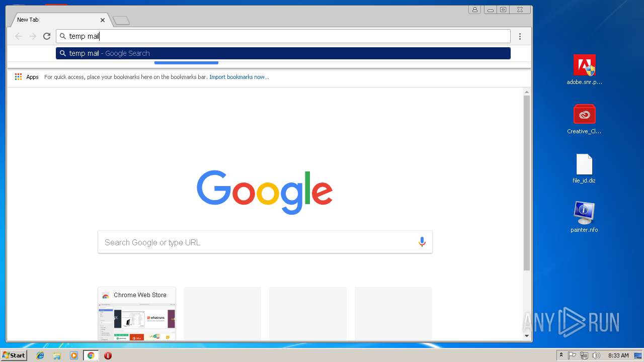Open Chrome user profile button

coord(474,10)
